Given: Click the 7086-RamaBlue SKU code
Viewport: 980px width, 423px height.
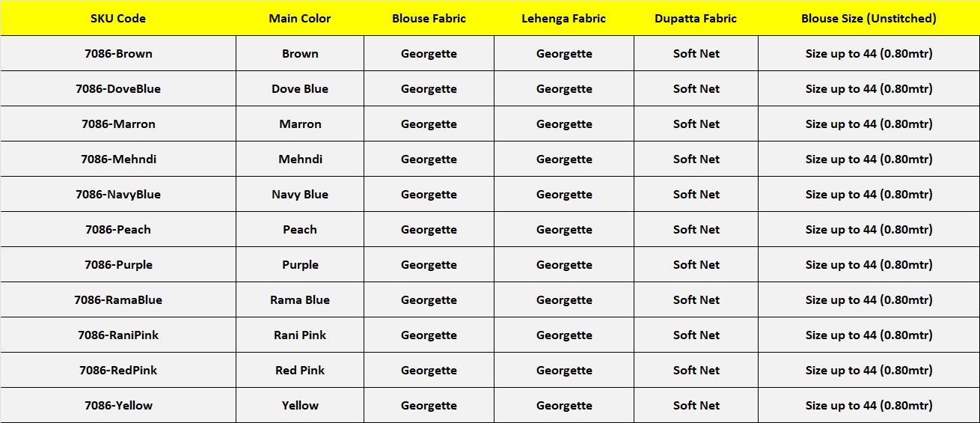Looking at the screenshot, I should point(118,299).
